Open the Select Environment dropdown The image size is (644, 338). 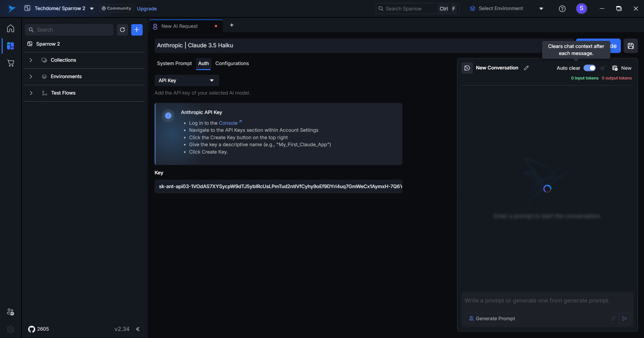tap(507, 9)
